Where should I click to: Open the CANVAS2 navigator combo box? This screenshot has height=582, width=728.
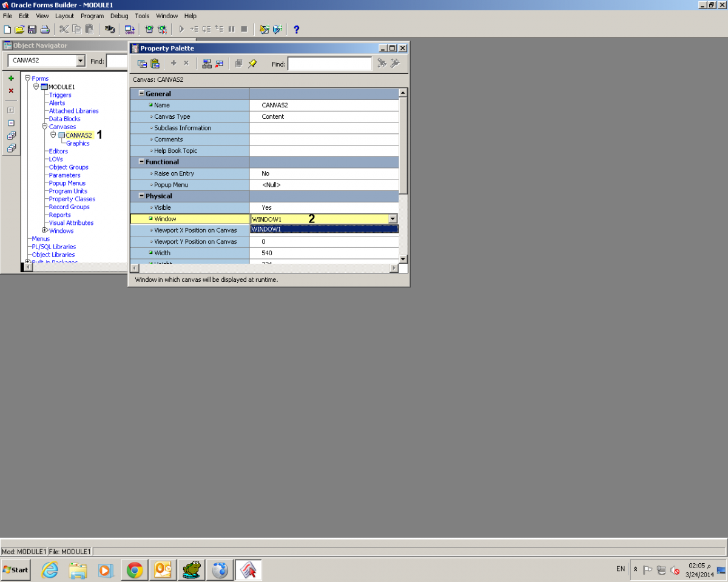click(81, 61)
